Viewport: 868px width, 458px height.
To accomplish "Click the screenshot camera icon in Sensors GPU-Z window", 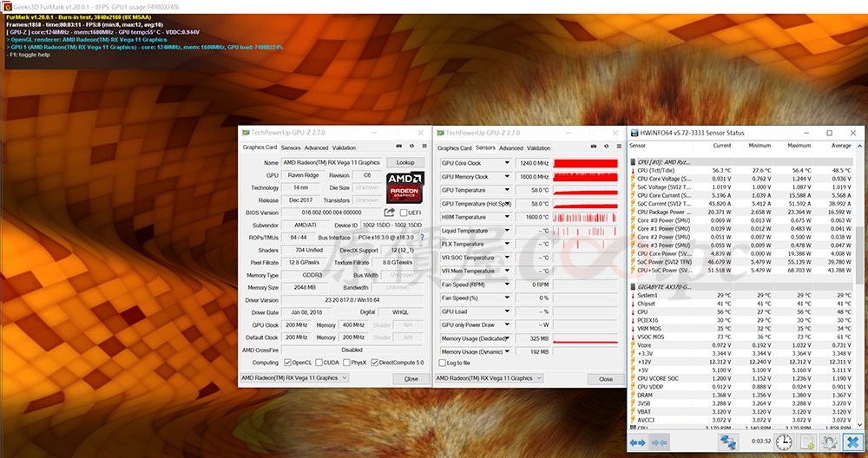I will [594, 146].
